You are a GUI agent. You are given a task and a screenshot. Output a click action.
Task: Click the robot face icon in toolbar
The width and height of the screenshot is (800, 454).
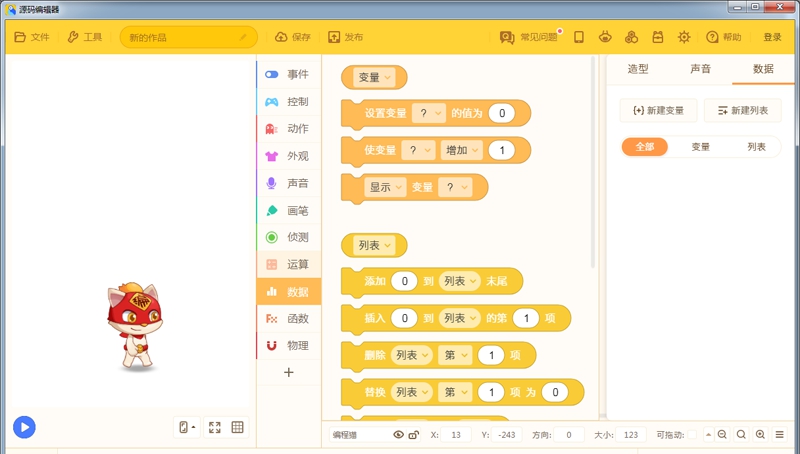tap(605, 37)
